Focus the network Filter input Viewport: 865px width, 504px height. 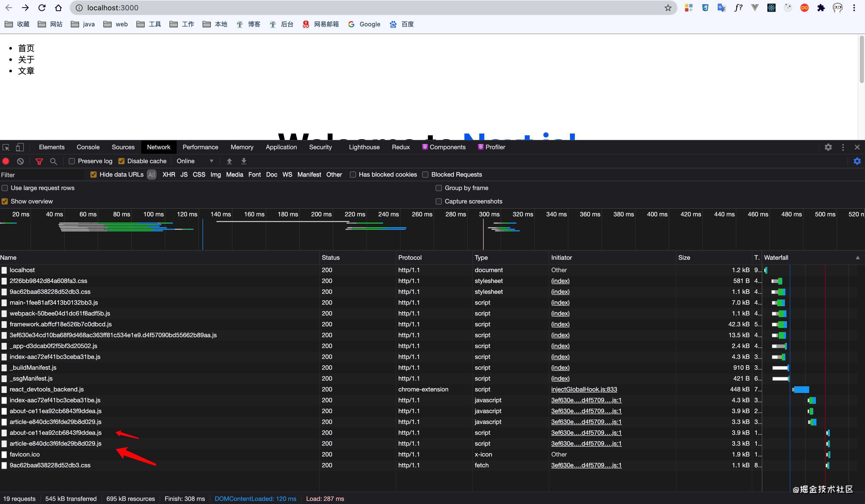pos(42,175)
